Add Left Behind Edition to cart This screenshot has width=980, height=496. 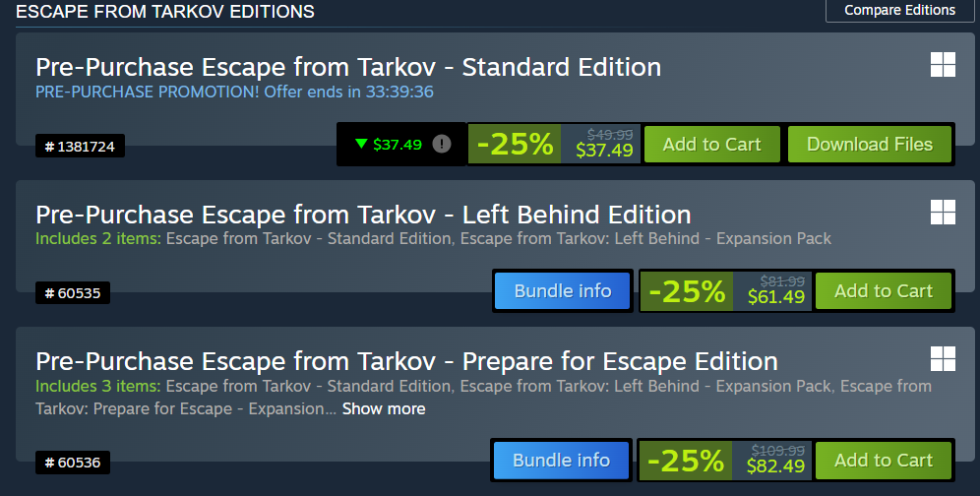coord(883,290)
